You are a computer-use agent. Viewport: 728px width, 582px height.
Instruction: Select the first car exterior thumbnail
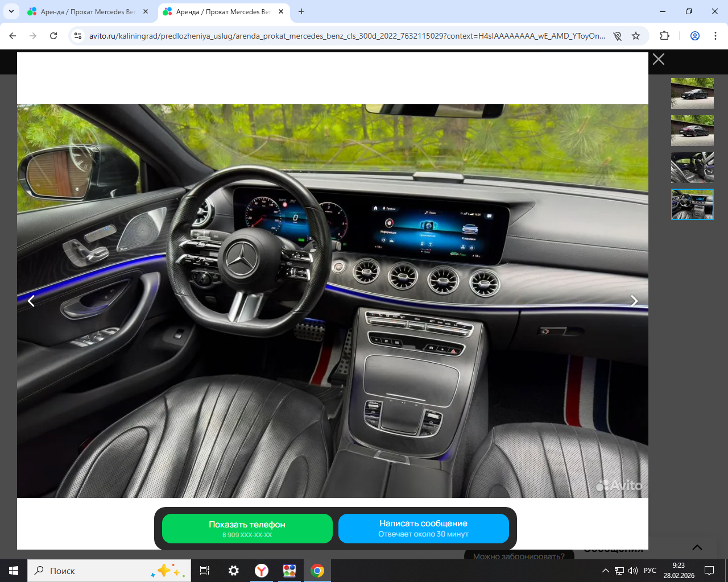coord(692,93)
